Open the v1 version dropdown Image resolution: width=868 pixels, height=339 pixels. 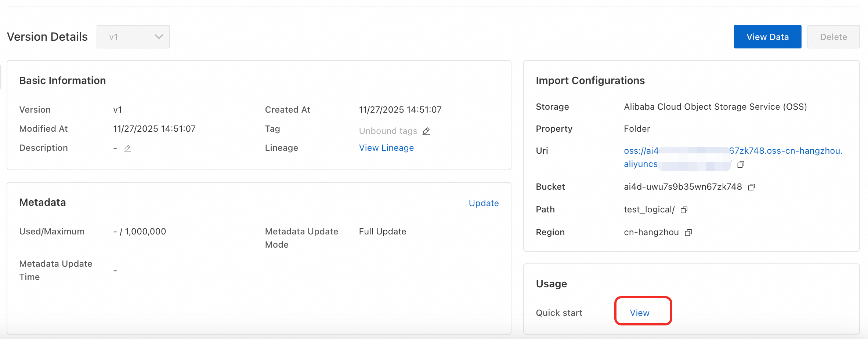133,37
